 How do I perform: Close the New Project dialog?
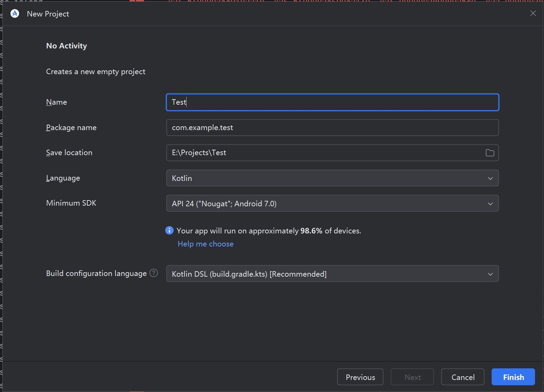533,13
